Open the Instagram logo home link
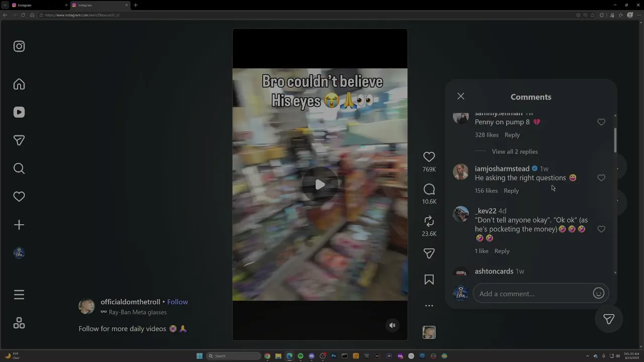The height and width of the screenshot is (362, 644). click(19, 46)
